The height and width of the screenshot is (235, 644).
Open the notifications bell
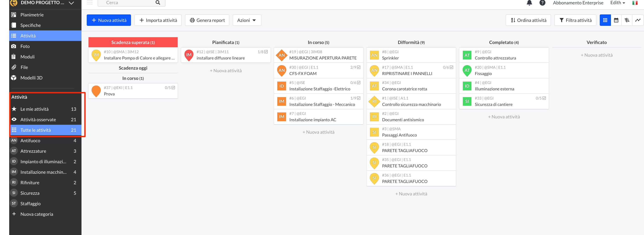[x=529, y=3]
